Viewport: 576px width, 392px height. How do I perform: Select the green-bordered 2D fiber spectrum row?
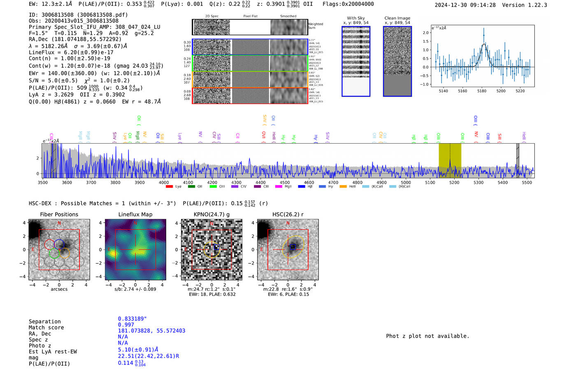(x=250, y=63)
